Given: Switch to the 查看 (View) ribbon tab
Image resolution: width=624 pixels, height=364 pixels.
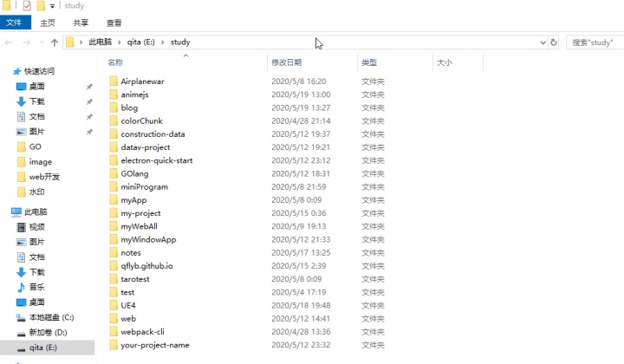Looking at the screenshot, I should pyautogui.click(x=114, y=23).
